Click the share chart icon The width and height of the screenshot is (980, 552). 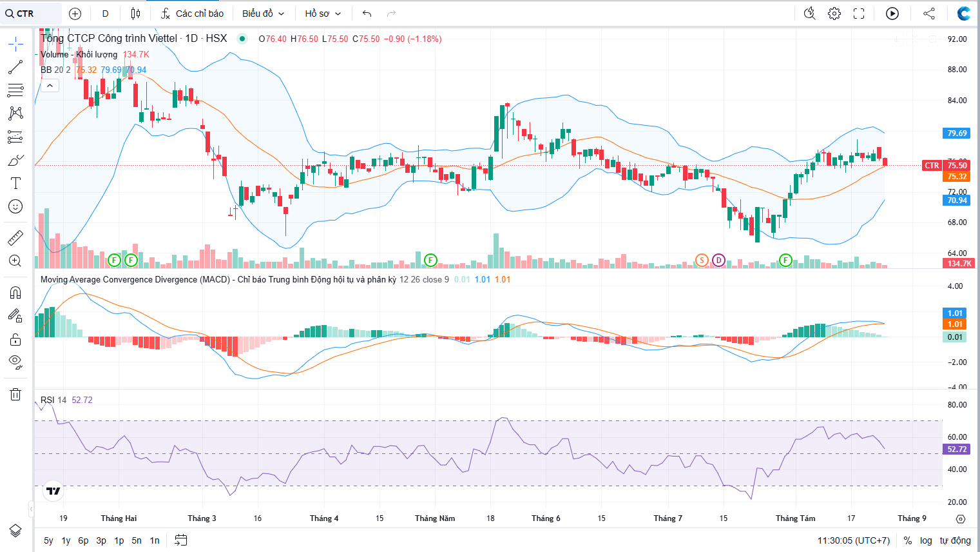(929, 14)
